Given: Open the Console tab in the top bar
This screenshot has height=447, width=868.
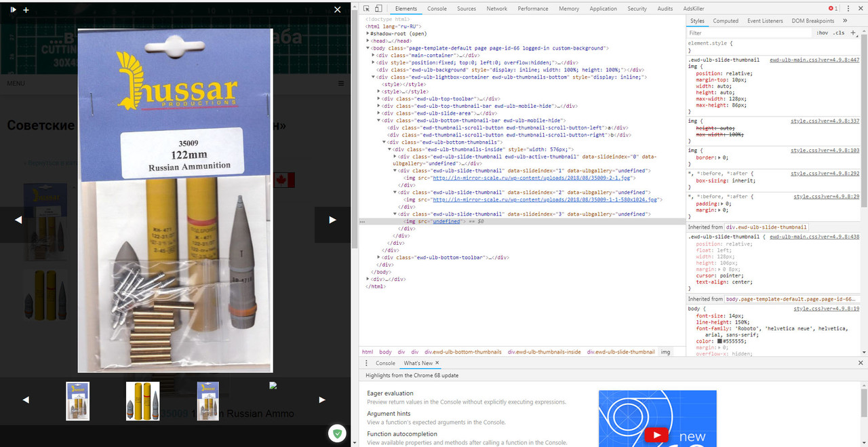Looking at the screenshot, I should point(437,9).
